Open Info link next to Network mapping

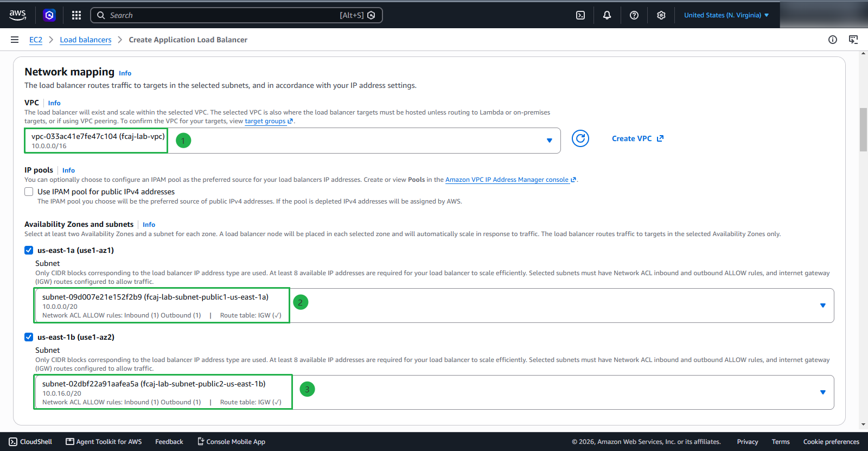click(x=125, y=73)
